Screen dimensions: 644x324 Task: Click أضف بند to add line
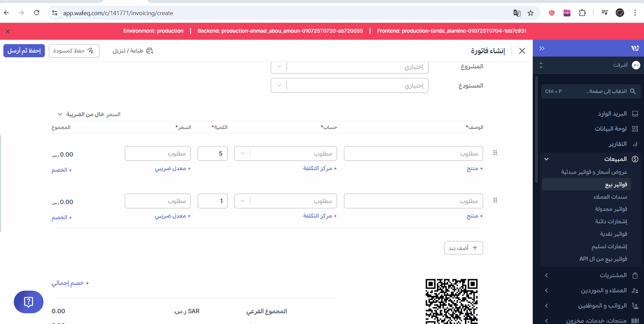[463, 248]
